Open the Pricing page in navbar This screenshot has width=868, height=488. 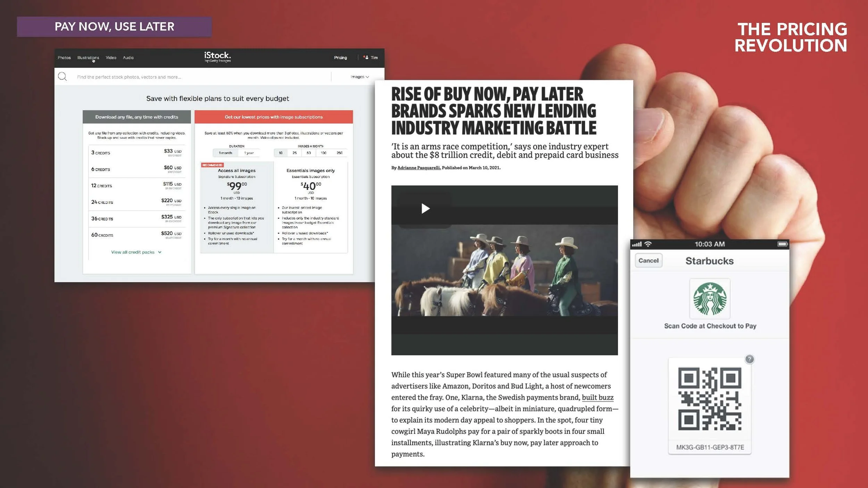click(340, 58)
